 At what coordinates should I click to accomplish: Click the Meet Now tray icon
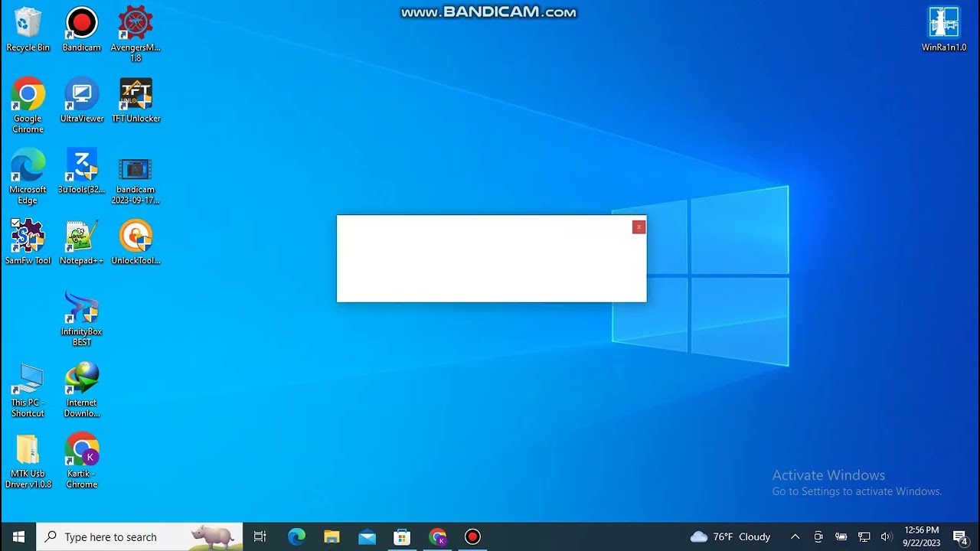pos(818,536)
